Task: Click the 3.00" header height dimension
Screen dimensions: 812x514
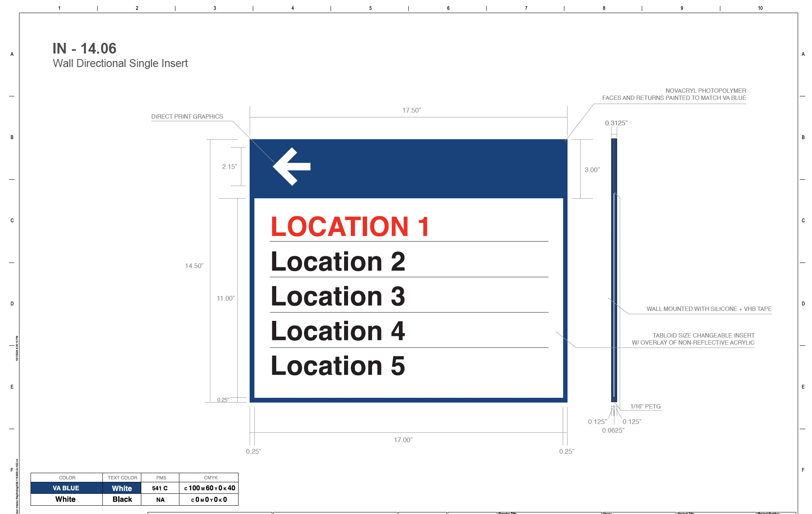Action: (592, 170)
